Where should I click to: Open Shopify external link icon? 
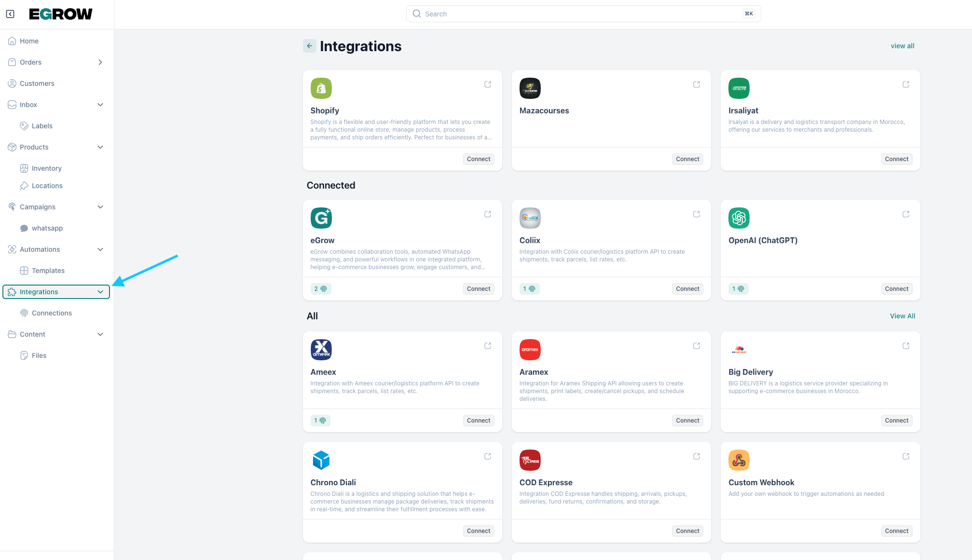tap(488, 84)
